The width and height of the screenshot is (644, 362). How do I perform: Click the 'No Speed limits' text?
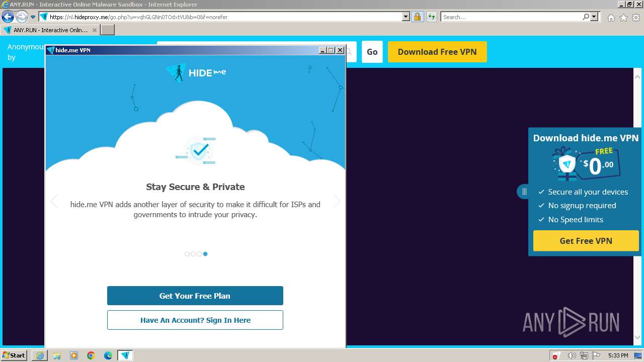(x=576, y=220)
